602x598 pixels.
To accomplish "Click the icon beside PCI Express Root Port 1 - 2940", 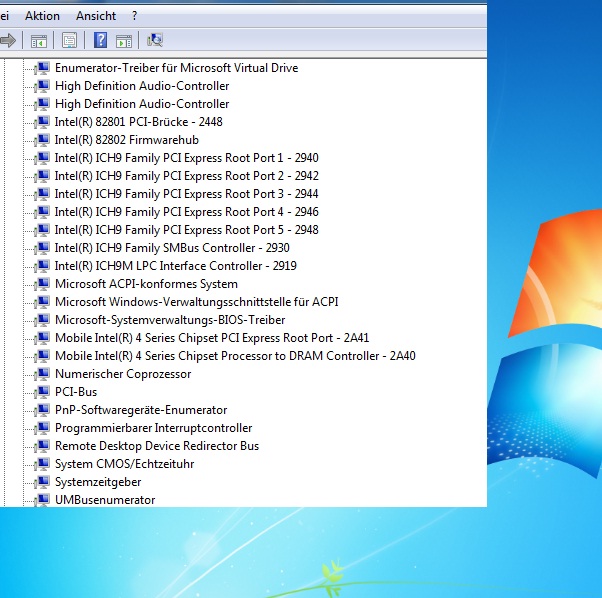I will click(42, 158).
